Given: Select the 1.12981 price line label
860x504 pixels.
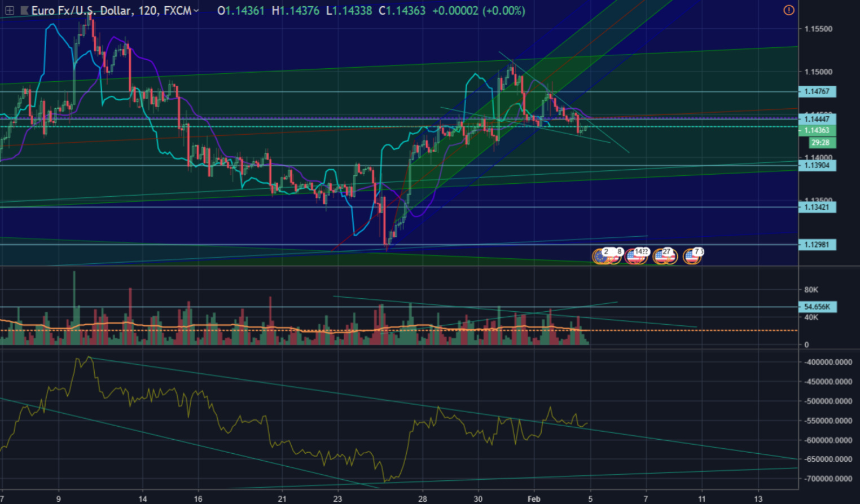Looking at the screenshot, I should click(817, 245).
